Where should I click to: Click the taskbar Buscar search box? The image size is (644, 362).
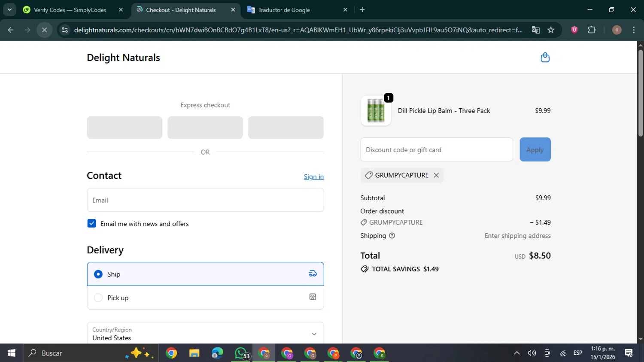91,353
